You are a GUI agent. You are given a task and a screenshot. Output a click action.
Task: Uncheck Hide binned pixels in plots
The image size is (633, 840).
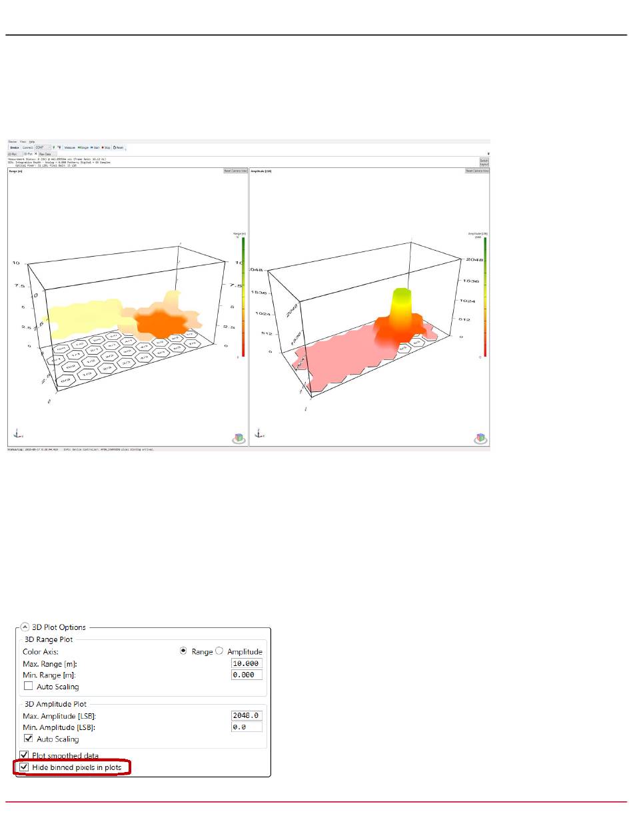tap(25, 767)
